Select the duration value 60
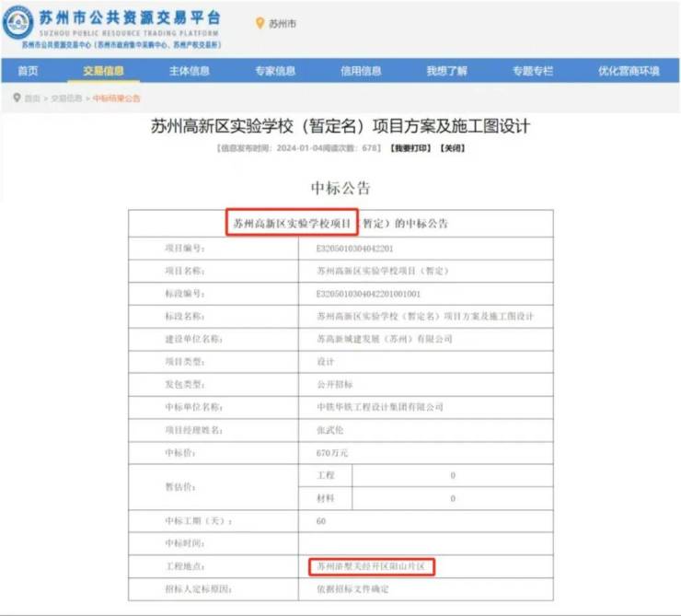The height and width of the screenshot is (616, 681). [321, 521]
